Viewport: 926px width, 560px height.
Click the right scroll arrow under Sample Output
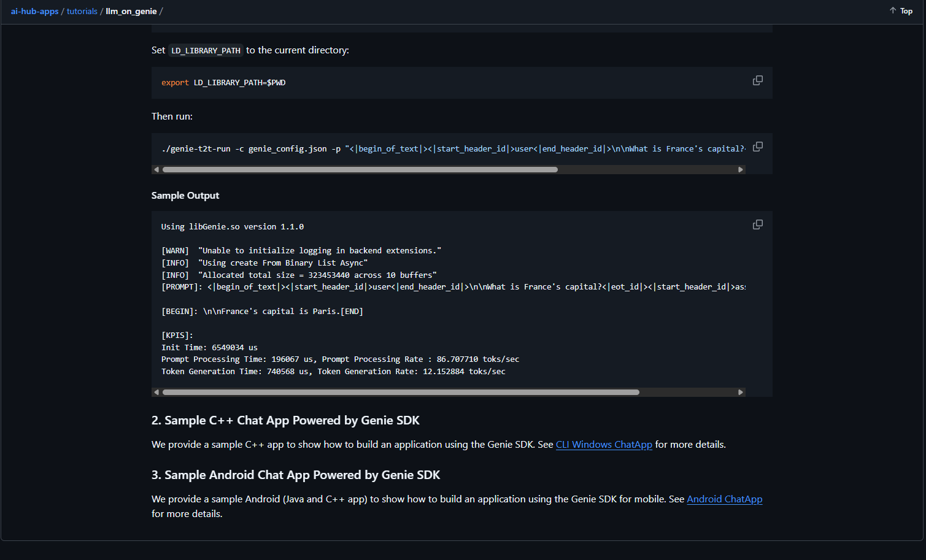(x=740, y=392)
